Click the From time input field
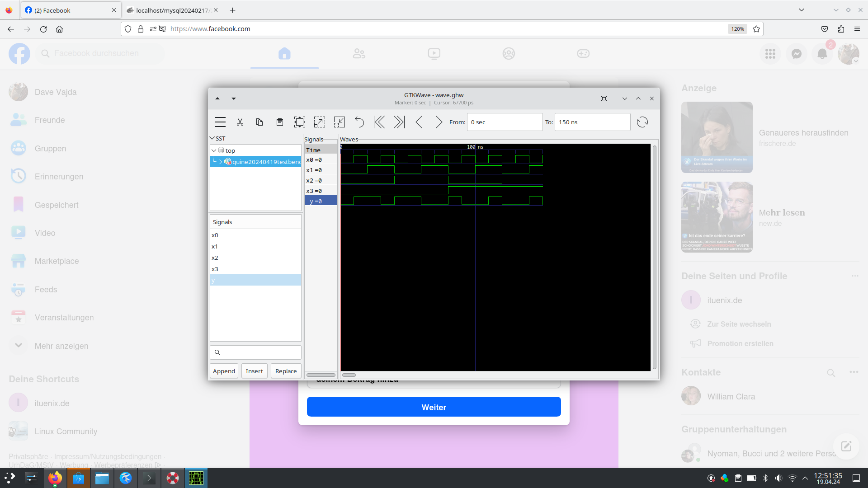 tap(503, 122)
